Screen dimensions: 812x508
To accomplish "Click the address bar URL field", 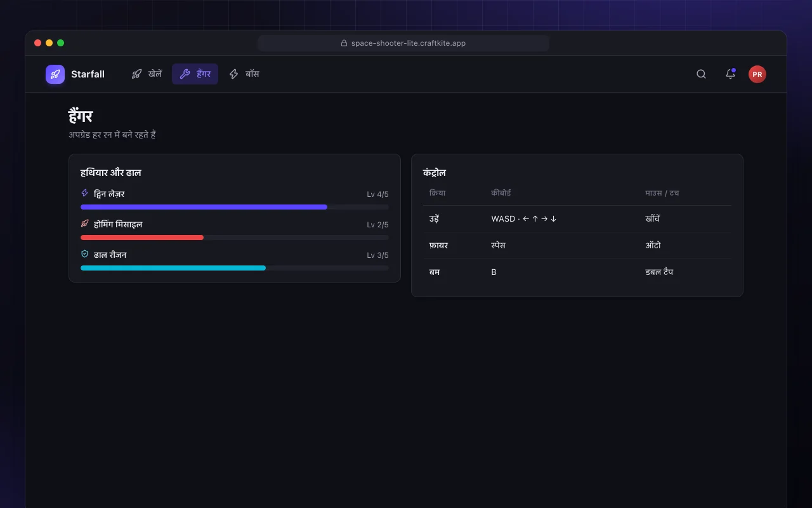I will pos(403,43).
